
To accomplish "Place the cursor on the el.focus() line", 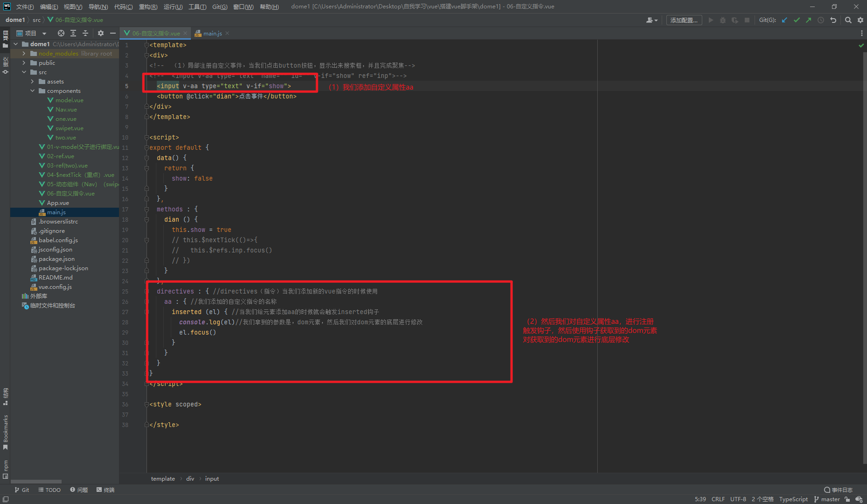I will coord(197,333).
